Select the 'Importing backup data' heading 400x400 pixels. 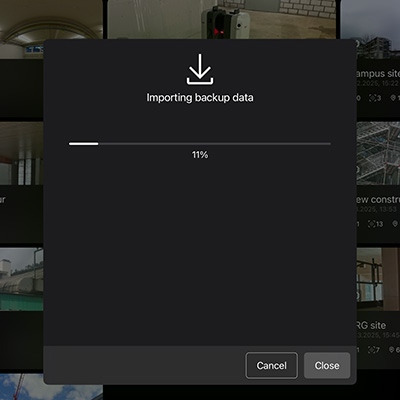coord(200,98)
